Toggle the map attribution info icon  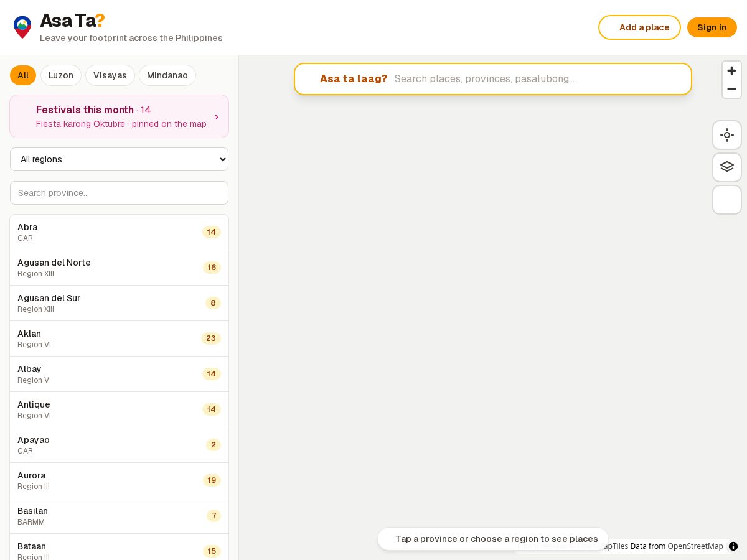(733, 546)
